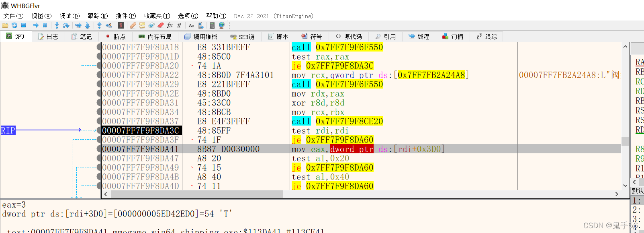644x233 pixels.
Task: Step into with the toolbar icon
Action: pyautogui.click(x=57, y=25)
